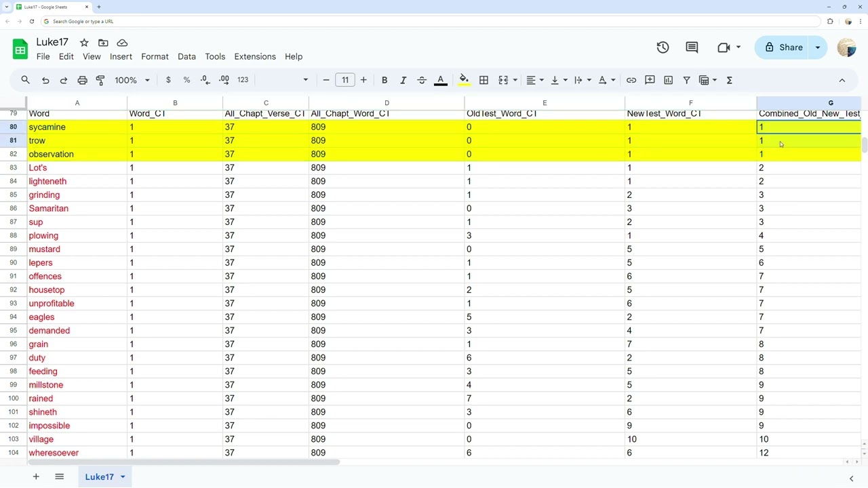
Task: Collapse the menus with chevron arrow
Action: click(x=842, y=80)
